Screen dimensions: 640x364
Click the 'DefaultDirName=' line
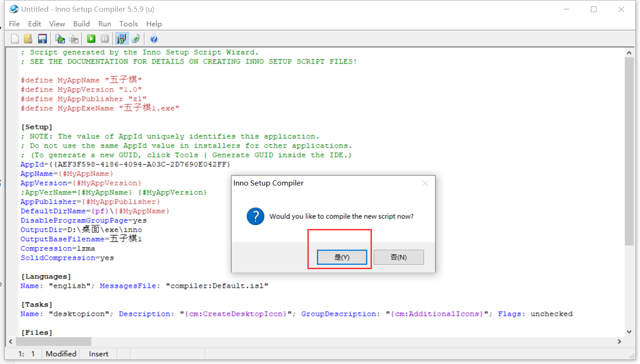95,211
